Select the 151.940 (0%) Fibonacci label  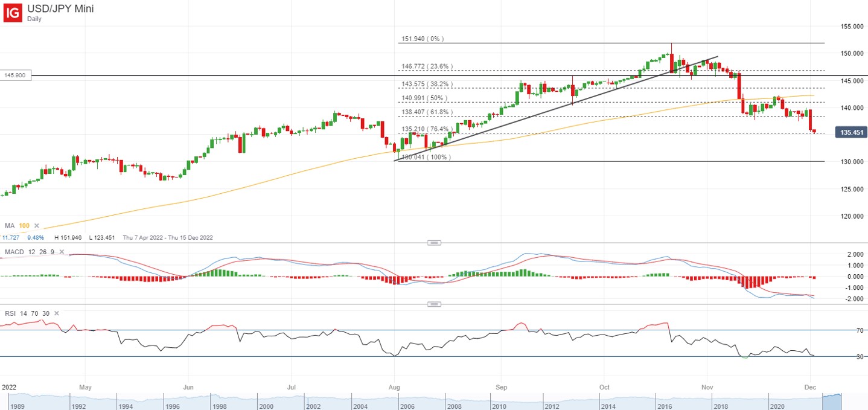[423, 39]
